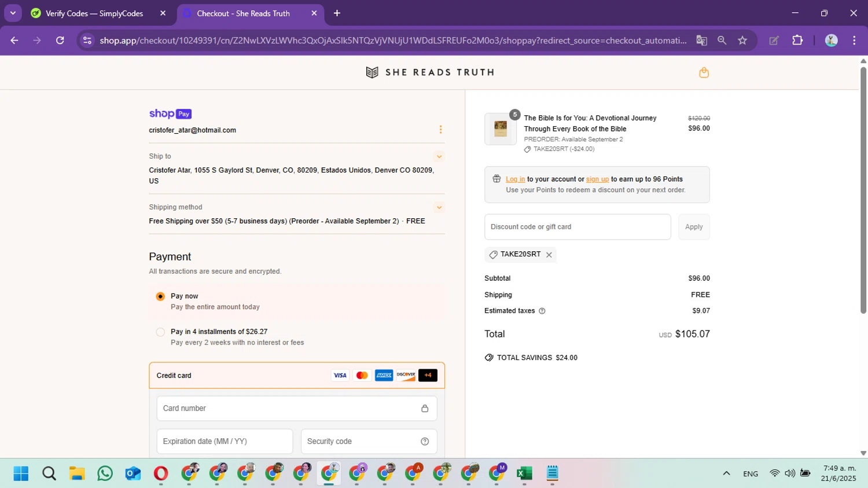Close the Checkout - She Reads Truth tab
The height and width of the screenshot is (488, 868).
314,13
